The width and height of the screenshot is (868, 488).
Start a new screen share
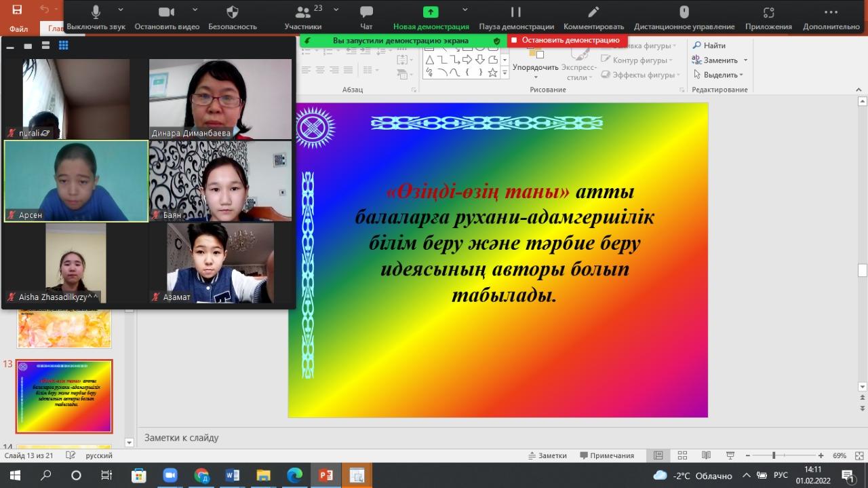click(x=431, y=18)
